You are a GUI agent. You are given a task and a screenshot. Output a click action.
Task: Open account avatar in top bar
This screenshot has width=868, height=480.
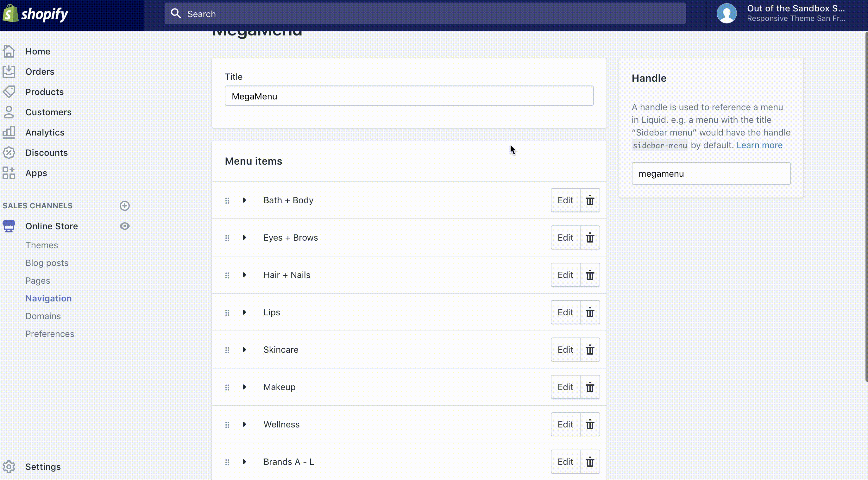[x=726, y=14]
